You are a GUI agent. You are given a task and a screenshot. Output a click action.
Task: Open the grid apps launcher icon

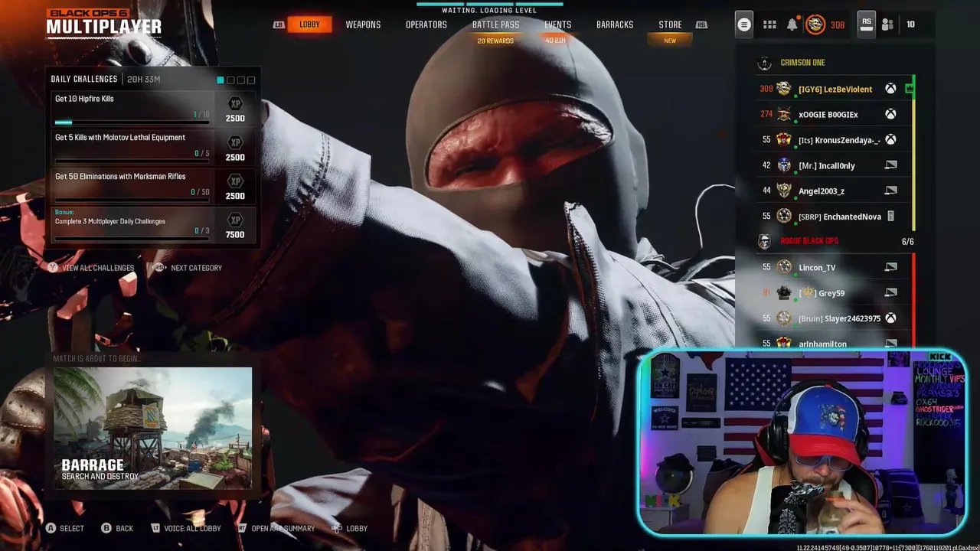pos(769,24)
